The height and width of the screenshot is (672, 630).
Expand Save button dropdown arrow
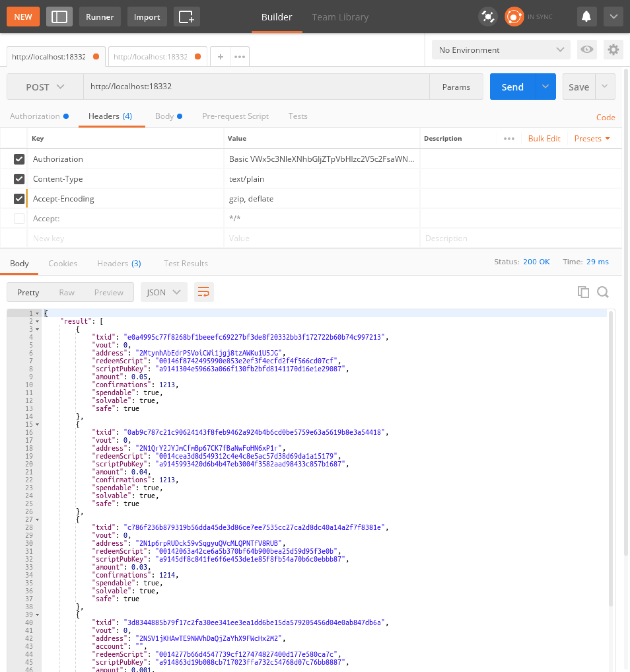(605, 87)
